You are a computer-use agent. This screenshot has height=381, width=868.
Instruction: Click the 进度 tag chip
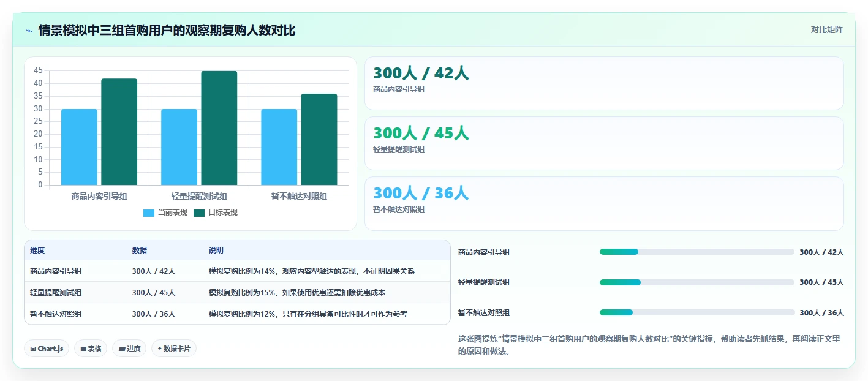pyautogui.click(x=129, y=349)
